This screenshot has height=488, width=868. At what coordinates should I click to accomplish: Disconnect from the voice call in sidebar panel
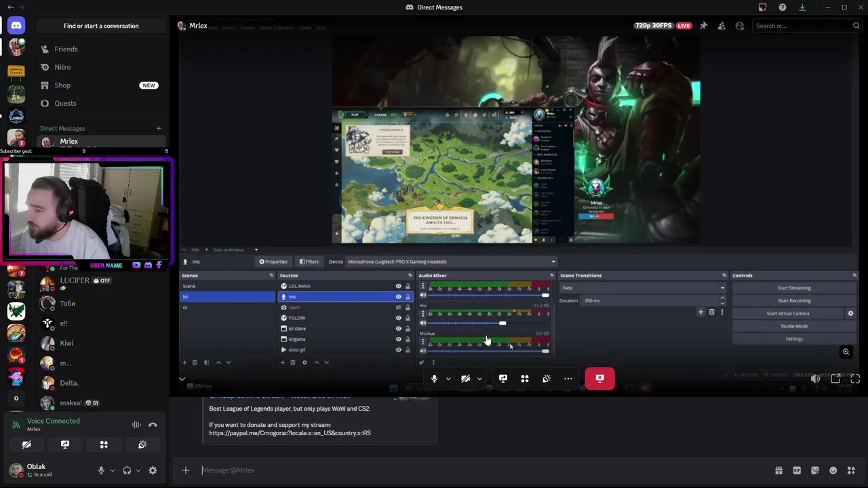pos(153,425)
